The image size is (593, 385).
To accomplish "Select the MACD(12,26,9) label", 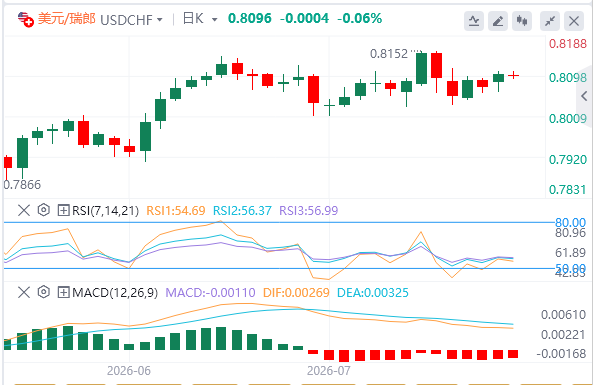I will click(x=115, y=293).
